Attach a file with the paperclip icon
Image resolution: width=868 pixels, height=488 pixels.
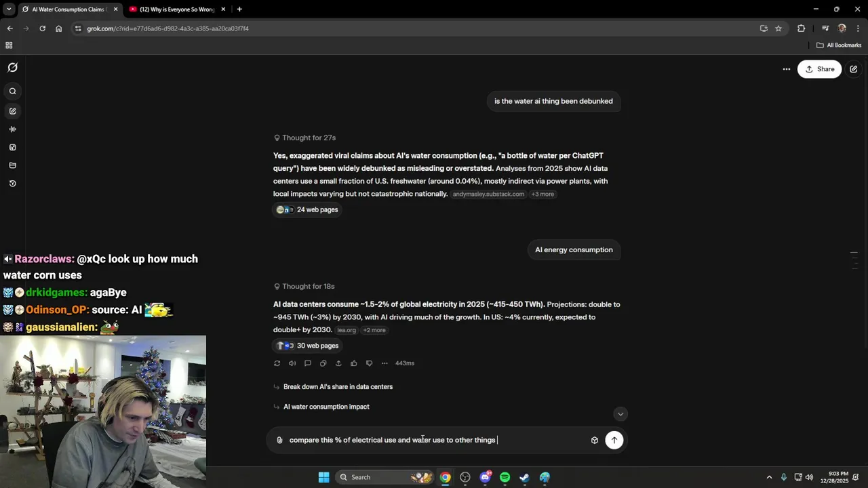pyautogui.click(x=279, y=440)
